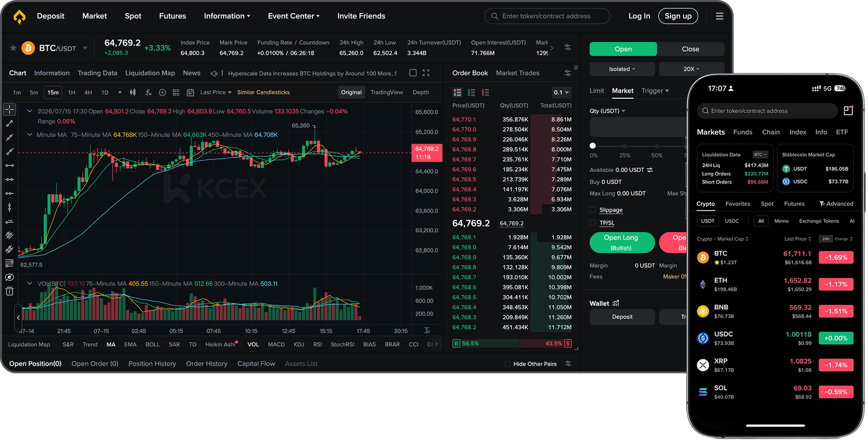The height and width of the screenshot is (443, 868).
Task: Collapse the Minute MA indicator legend
Action: click(30, 135)
